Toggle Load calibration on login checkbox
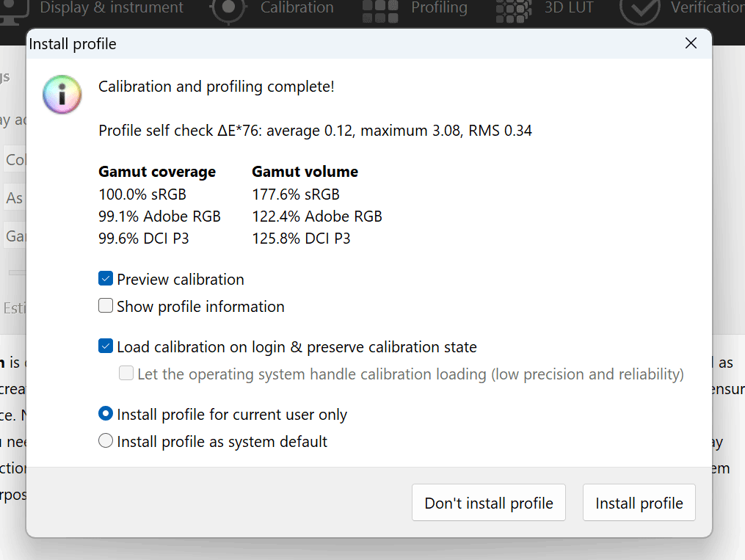 coord(106,346)
